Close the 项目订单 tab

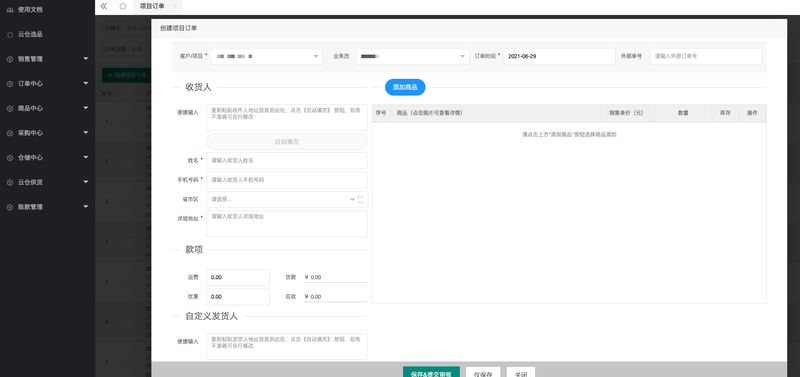click(175, 6)
